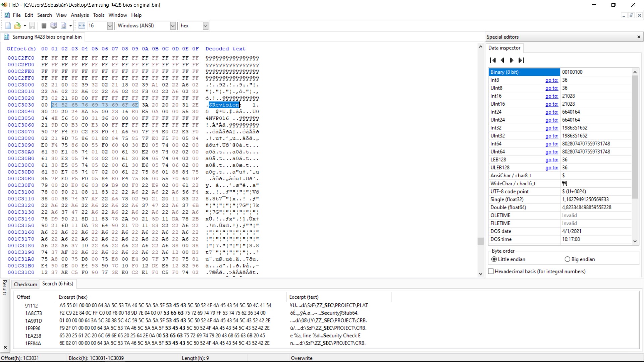Switch to the Checksum results tab
Viewport: 644px width, 362px height.
tap(25, 284)
